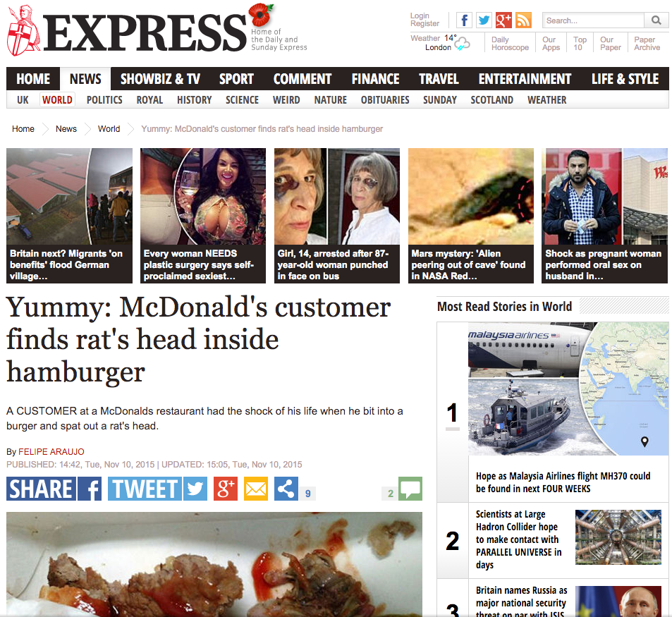This screenshot has width=672, height=617.
Task: Open the green comments bubble icon
Action: click(410, 489)
